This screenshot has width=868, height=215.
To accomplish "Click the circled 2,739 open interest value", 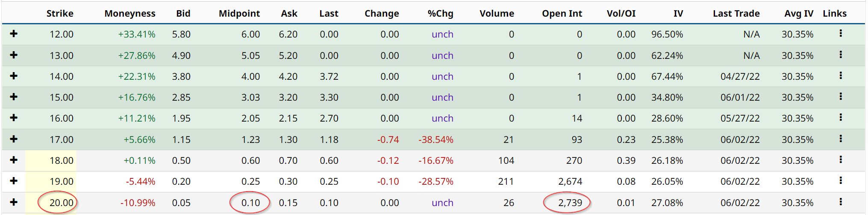I will (x=570, y=203).
